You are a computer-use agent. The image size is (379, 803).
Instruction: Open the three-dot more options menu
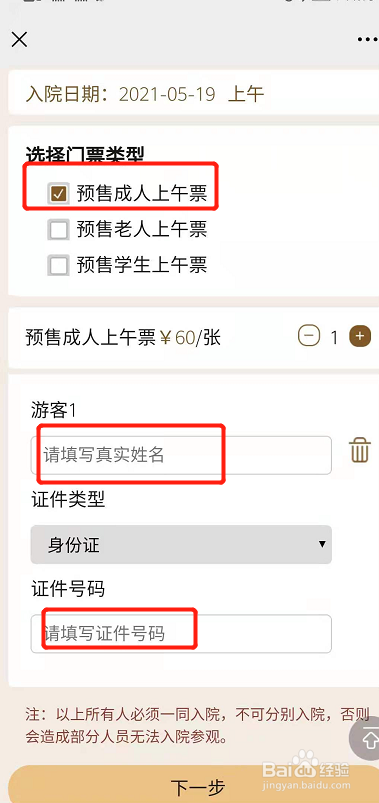367,39
